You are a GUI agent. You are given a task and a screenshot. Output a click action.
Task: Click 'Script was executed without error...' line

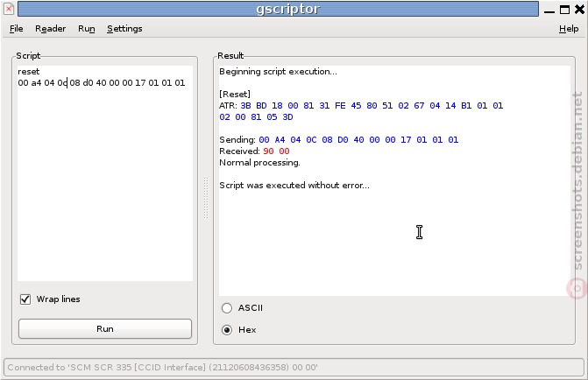click(294, 185)
